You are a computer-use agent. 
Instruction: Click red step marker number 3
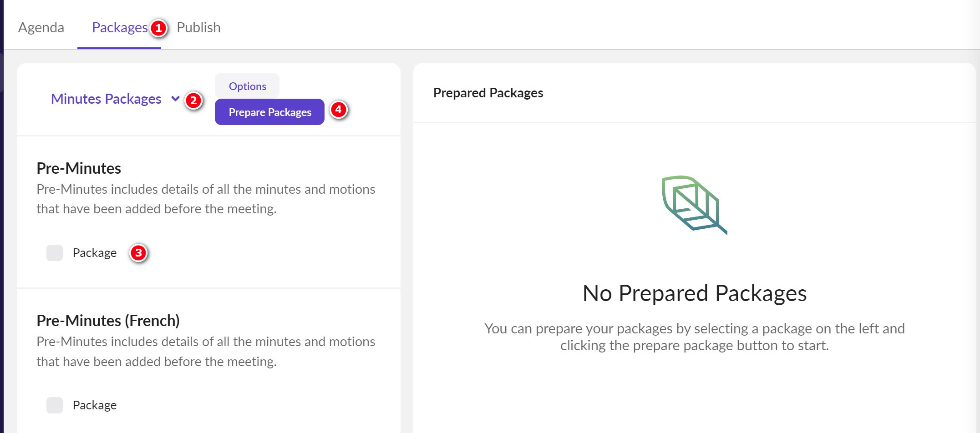tap(138, 253)
